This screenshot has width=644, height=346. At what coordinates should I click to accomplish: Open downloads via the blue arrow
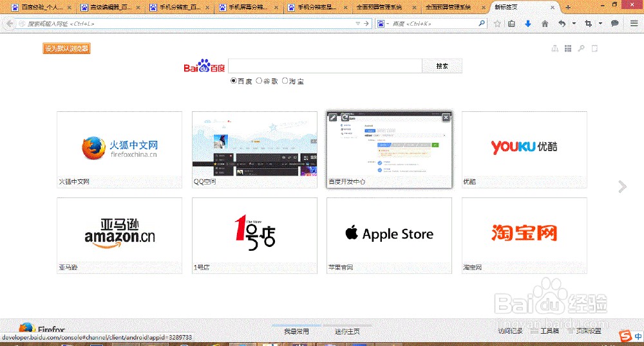528,24
